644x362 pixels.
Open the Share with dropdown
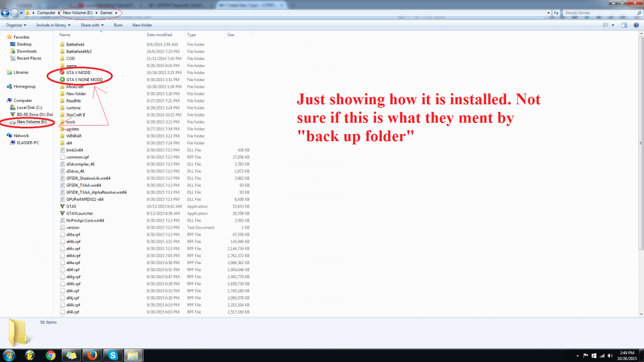point(92,25)
